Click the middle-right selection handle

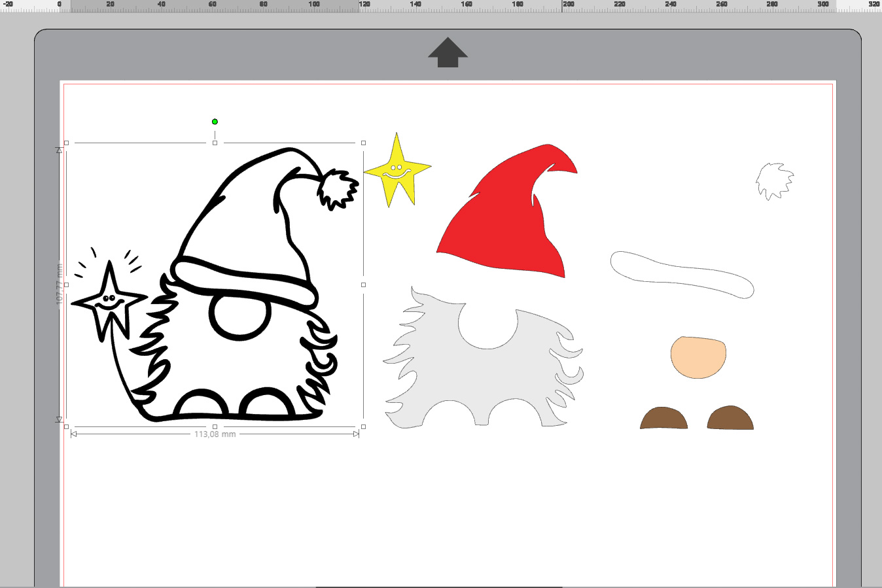tap(363, 285)
